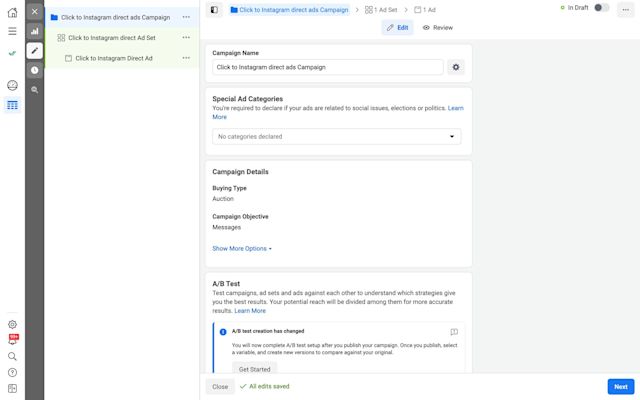640x400 pixels.
Task: Click the Campaign Name input field
Action: pos(327,67)
